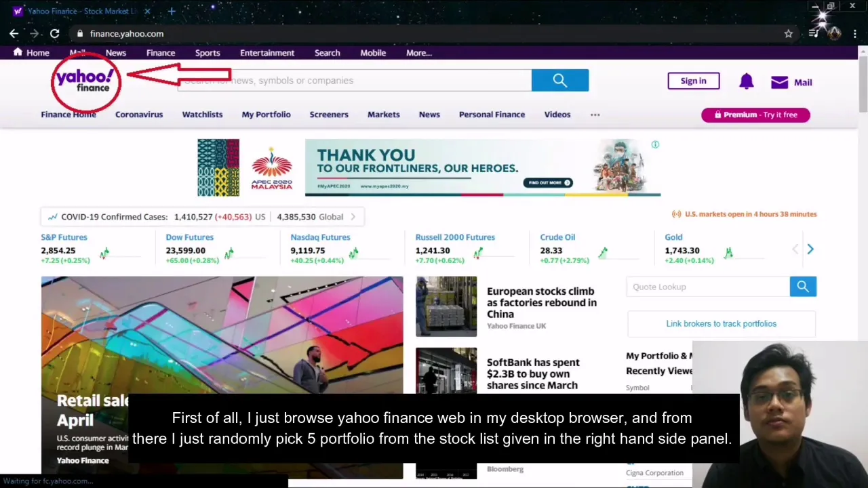The image size is (868, 488).
Task: Open Nasdaq Futures quote
Action: point(320,237)
